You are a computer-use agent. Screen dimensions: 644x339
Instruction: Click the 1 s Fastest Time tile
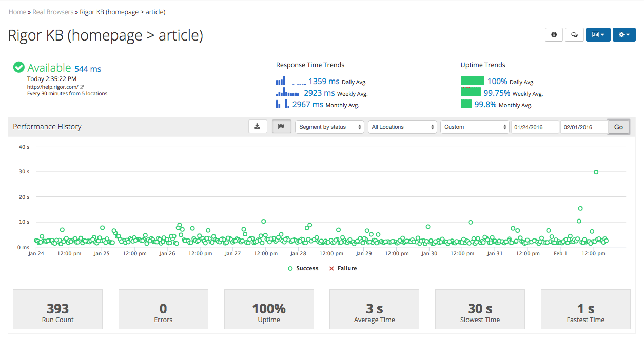(586, 309)
